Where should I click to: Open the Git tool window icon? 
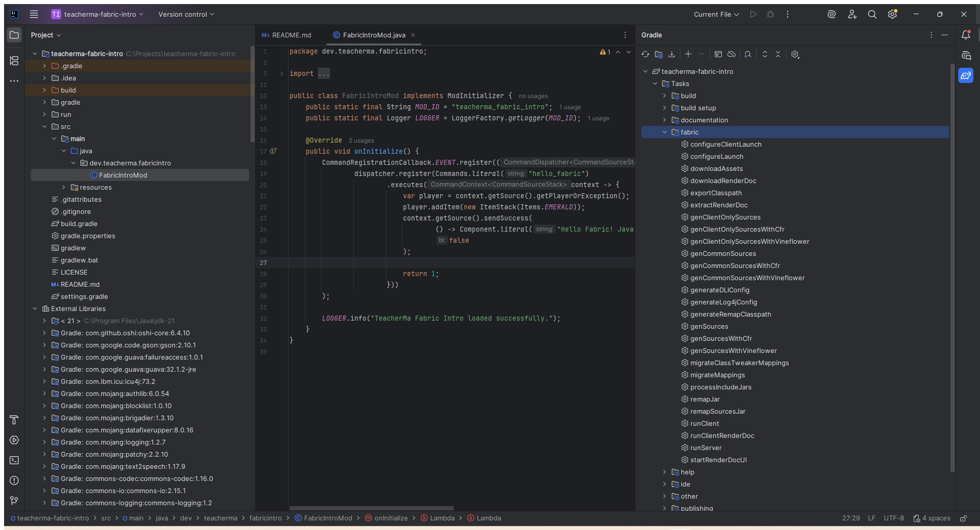[x=14, y=501]
